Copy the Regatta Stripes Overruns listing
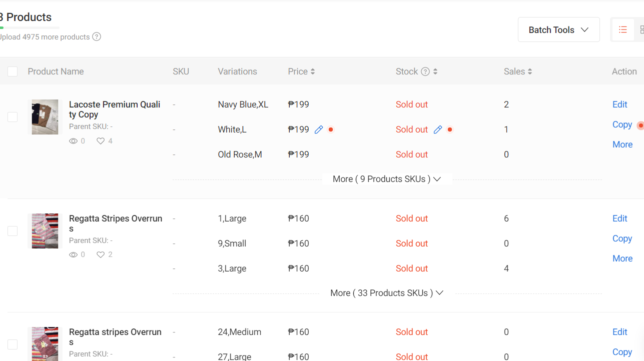The height and width of the screenshot is (361, 644). click(622, 238)
